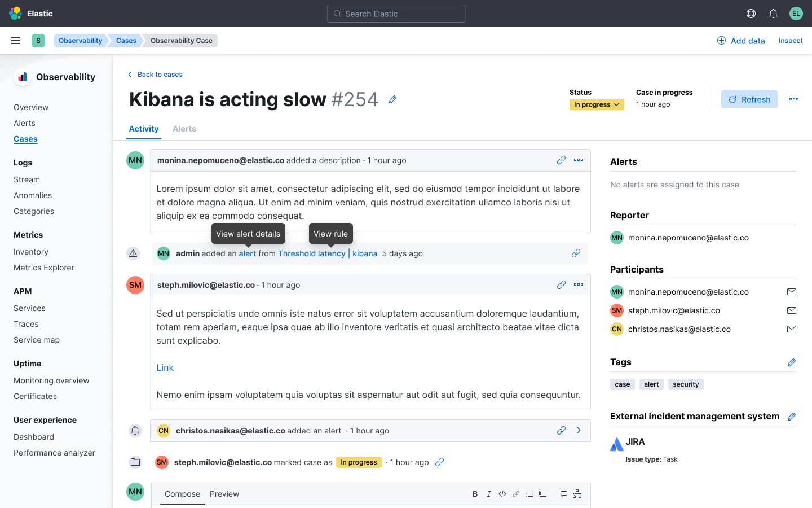Focus the Search Elastic field
This screenshot has height=508, width=812.
click(396, 14)
